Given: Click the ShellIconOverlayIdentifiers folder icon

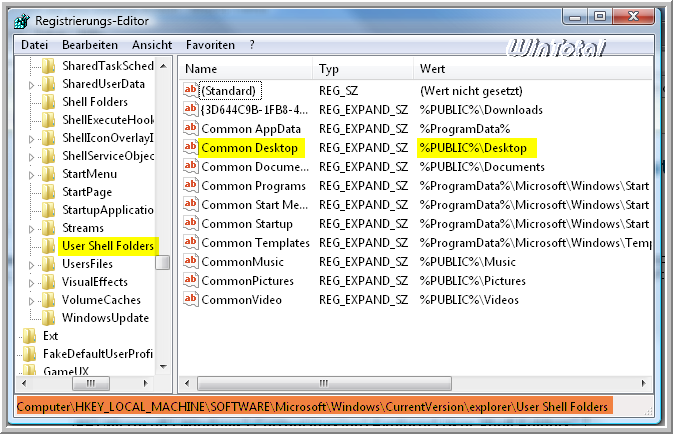Looking at the screenshot, I should (49, 138).
